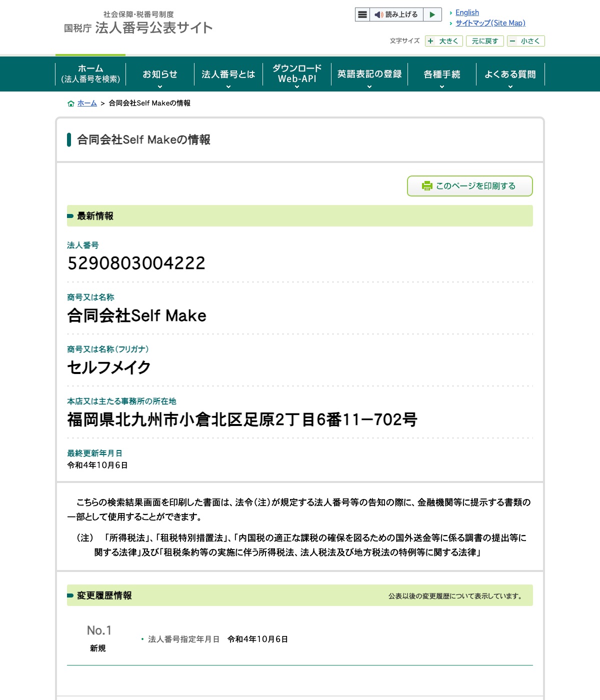Increase font size with 大きく
This screenshot has width=600, height=700.
pyautogui.click(x=444, y=41)
